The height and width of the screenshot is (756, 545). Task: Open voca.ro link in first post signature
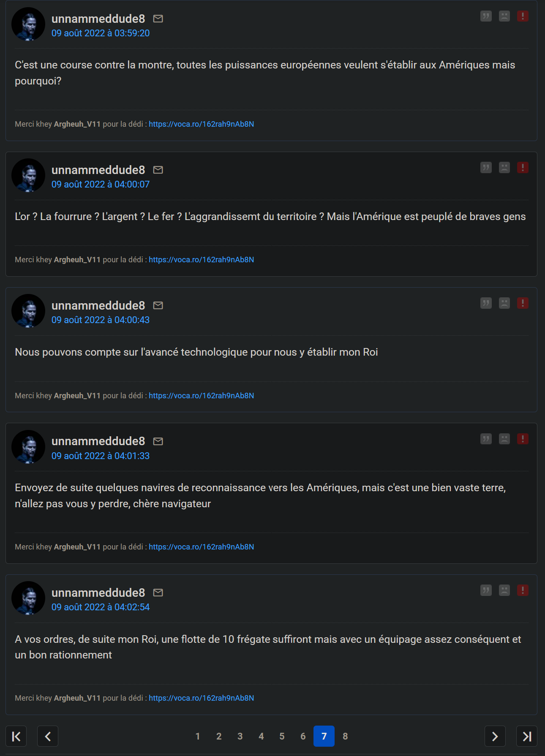[x=201, y=124]
